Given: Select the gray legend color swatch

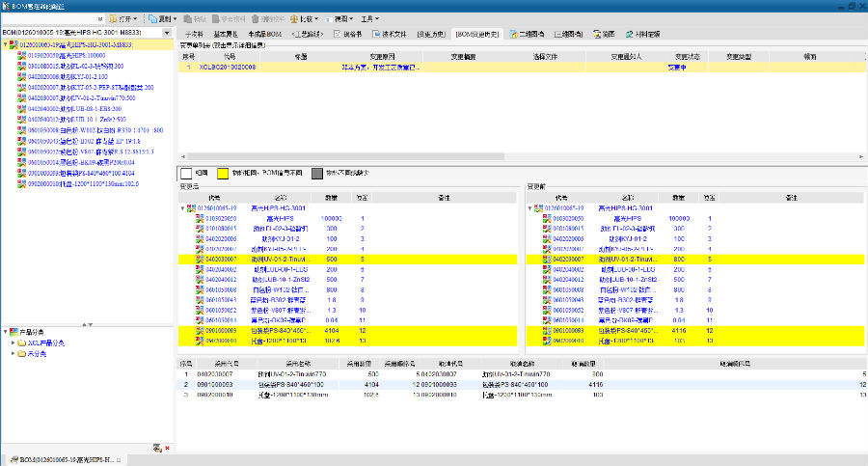Looking at the screenshot, I should tap(316, 174).
